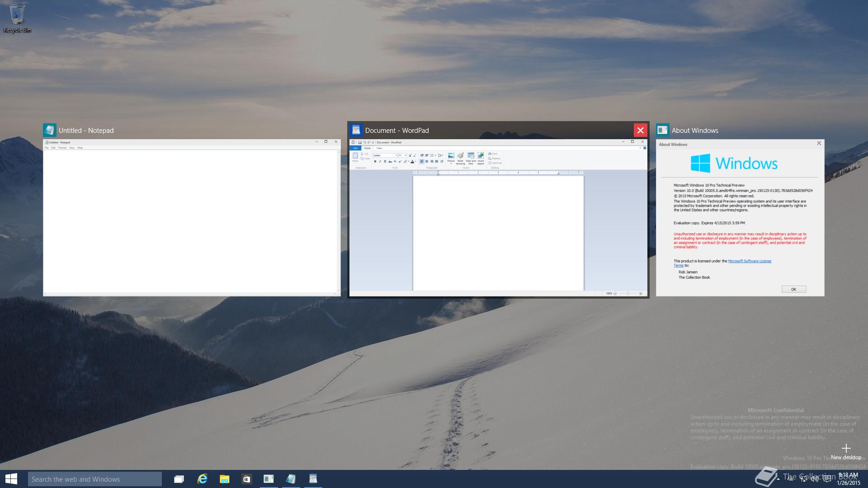
Task: Show hidden icons in the system tray
Action: coord(778,479)
